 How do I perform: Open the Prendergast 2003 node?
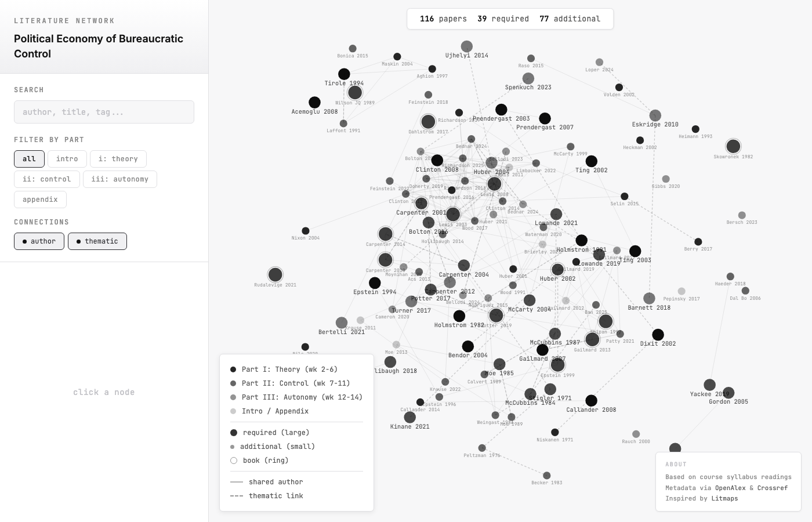pos(501,109)
